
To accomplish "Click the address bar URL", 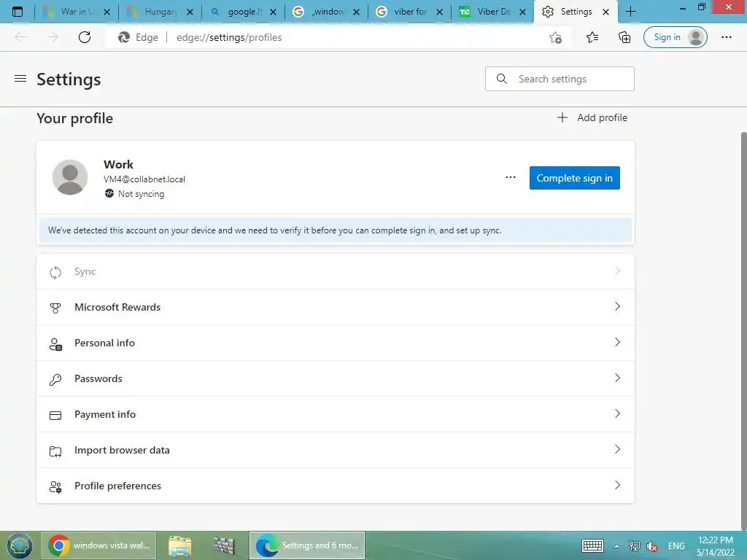I will (x=229, y=37).
